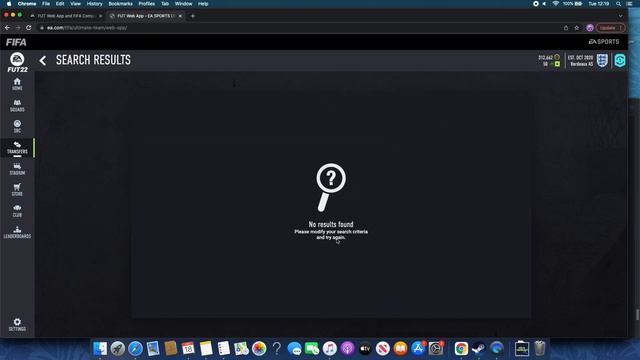This screenshot has height=360, width=640.
Task: Open Squads in FUT sidebar
Action: 17,105
